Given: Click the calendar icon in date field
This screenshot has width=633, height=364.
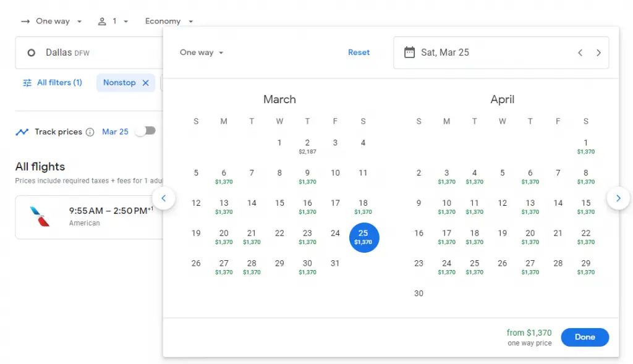Looking at the screenshot, I should 409,53.
